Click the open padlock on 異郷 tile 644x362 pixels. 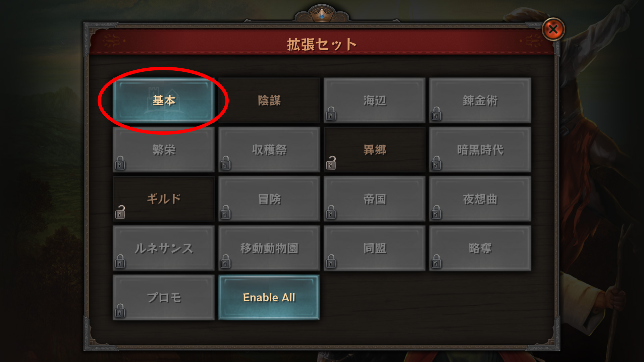point(331,163)
